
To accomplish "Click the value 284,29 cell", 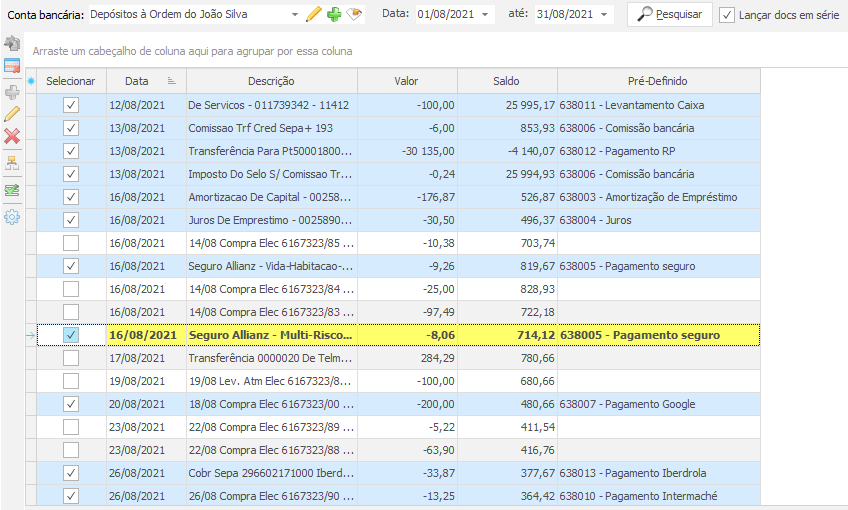I will [407, 358].
